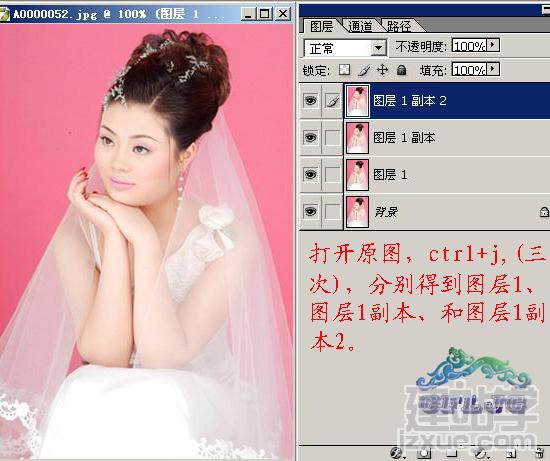Click the brush indicator on 图层 1 副本 2
This screenshot has width=550, height=461.
point(332,101)
